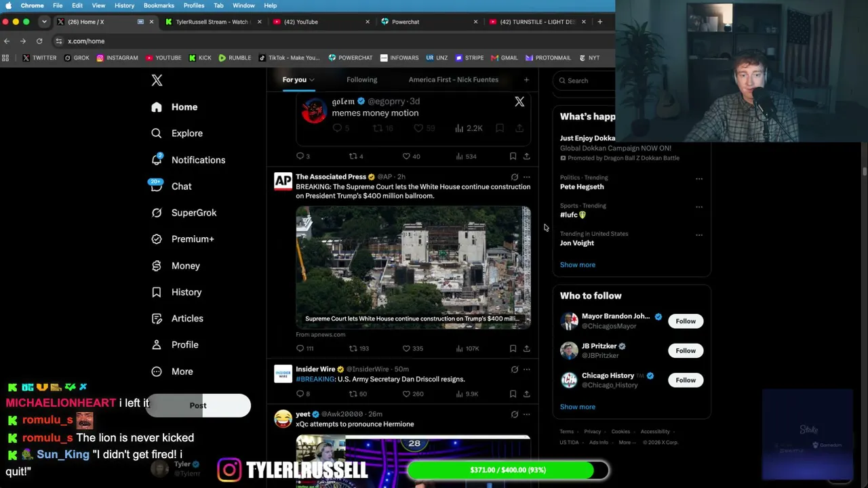Open Profile in the X sidebar
Screen dimensions: 868x488
[x=175, y=345]
